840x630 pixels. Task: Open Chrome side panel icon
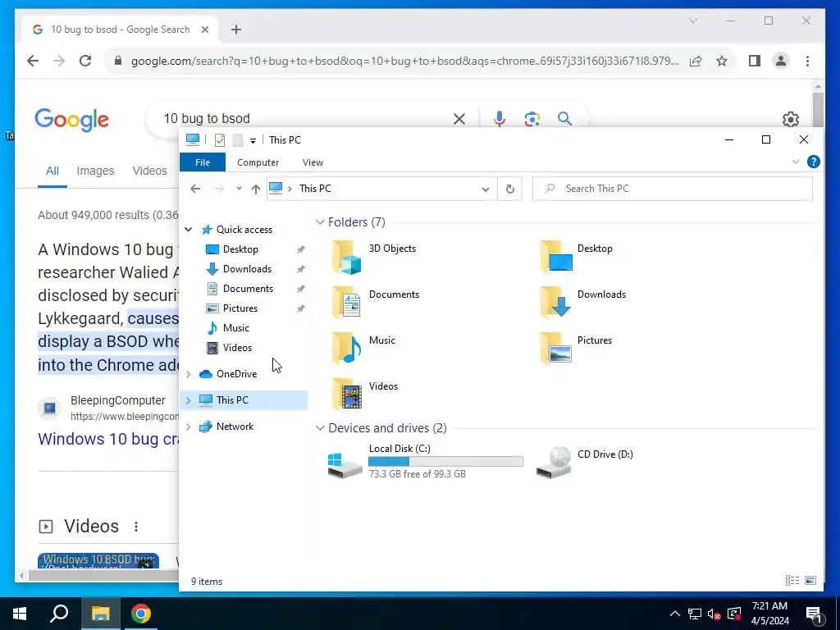pos(755,61)
